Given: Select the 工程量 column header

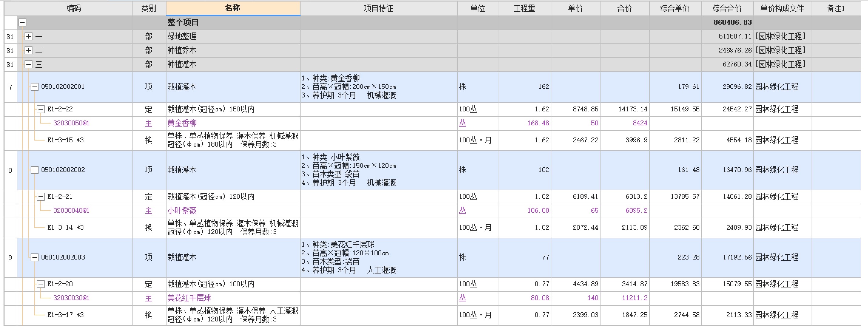Looking at the screenshot, I should click(x=524, y=8).
